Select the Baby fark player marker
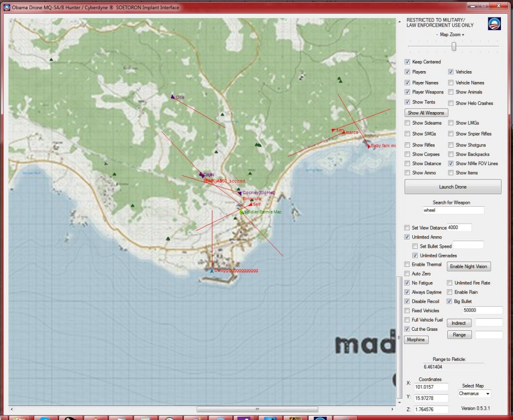Screen dimensions: 513x420 click(x=368, y=146)
